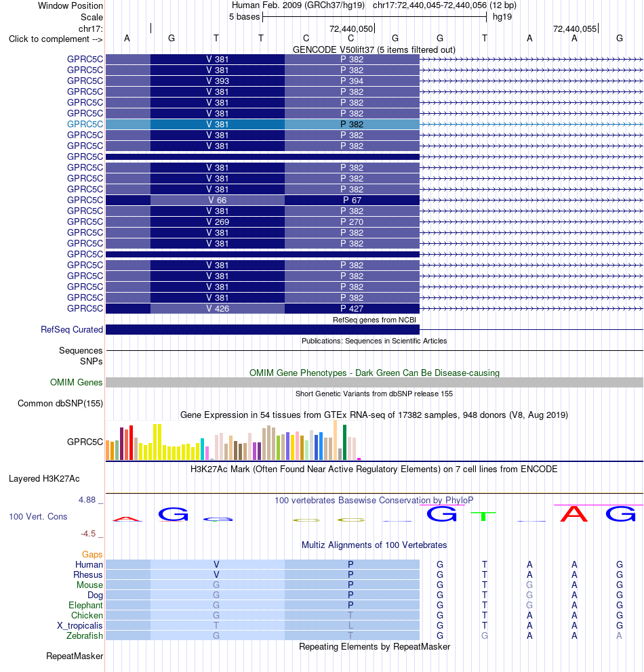Click the orange Gaps label
The image size is (644, 672).
[92, 554]
